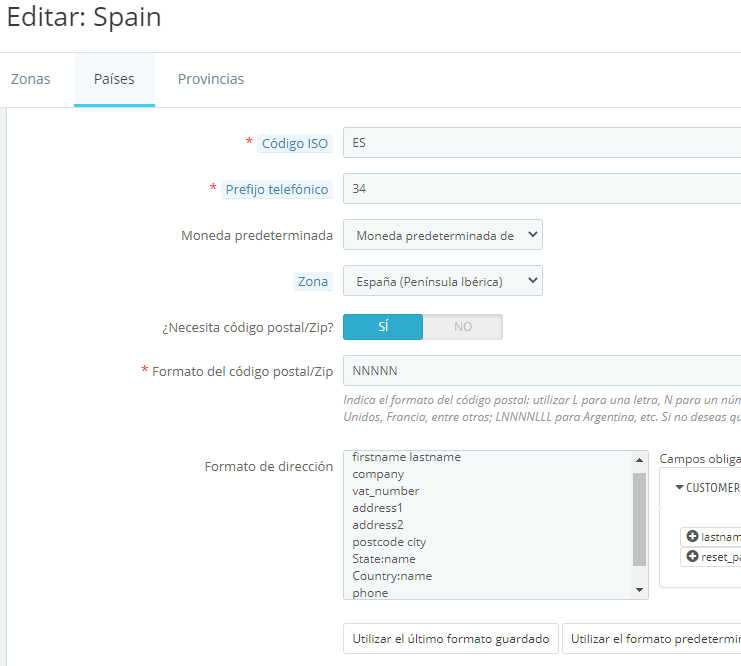Switch to the Provincias tab
The height and width of the screenshot is (666, 741).
[211, 79]
